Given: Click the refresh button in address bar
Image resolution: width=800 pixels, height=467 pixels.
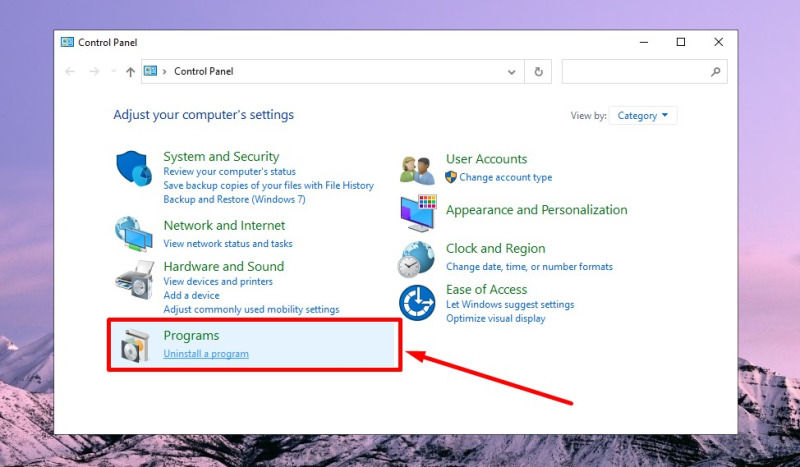Looking at the screenshot, I should click(x=539, y=72).
